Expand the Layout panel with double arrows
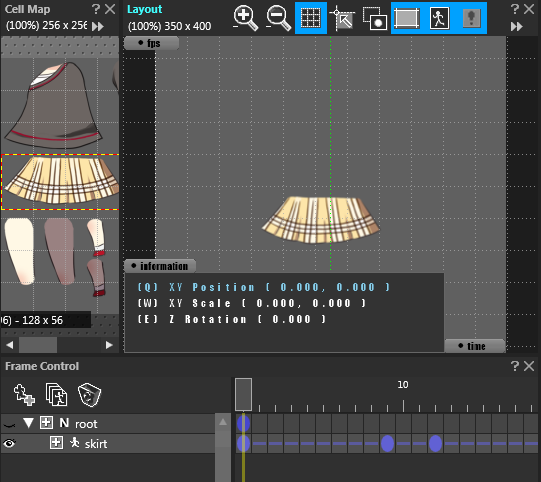This screenshot has height=482, width=541. (517, 27)
